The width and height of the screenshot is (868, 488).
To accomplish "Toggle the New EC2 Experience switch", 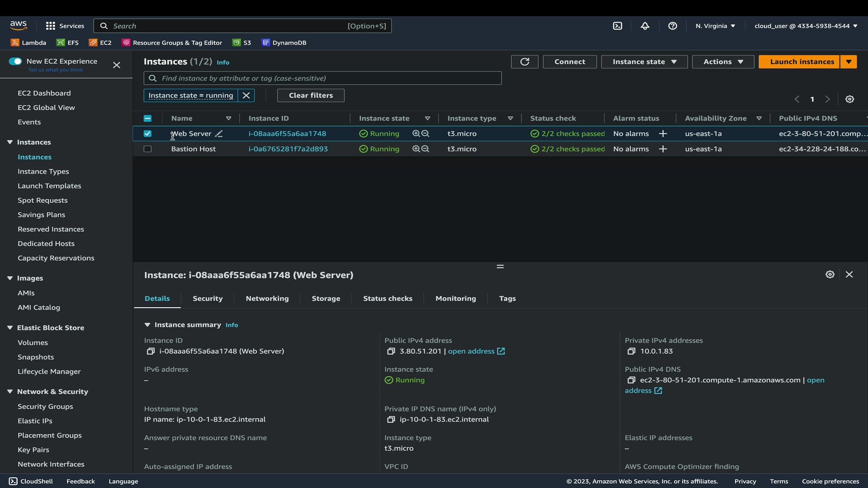I will tap(15, 61).
